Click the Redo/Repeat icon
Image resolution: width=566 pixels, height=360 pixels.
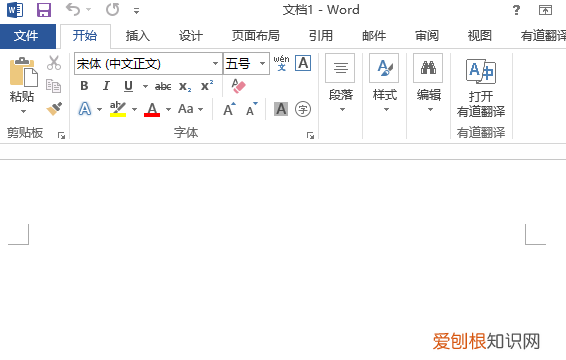(x=112, y=10)
